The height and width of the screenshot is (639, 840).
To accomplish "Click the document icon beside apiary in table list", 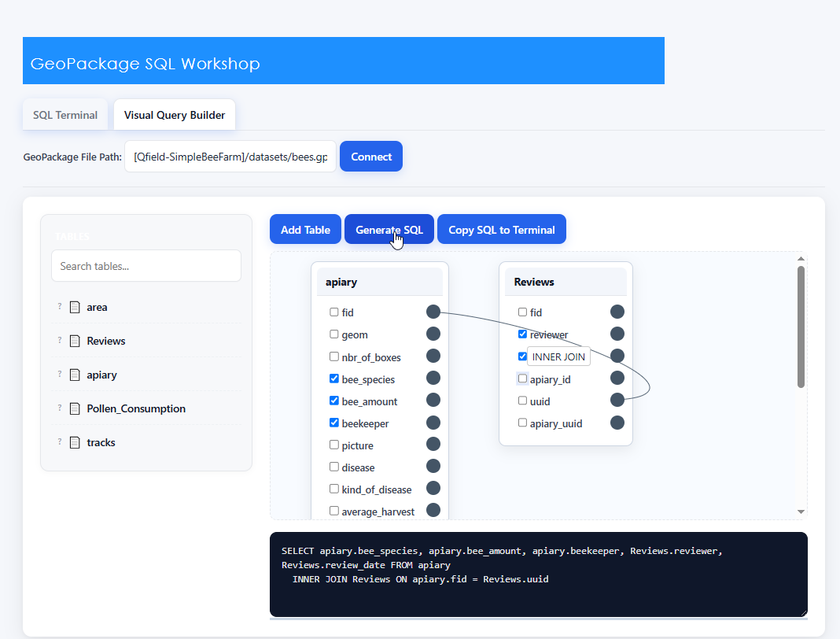I will pos(75,375).
